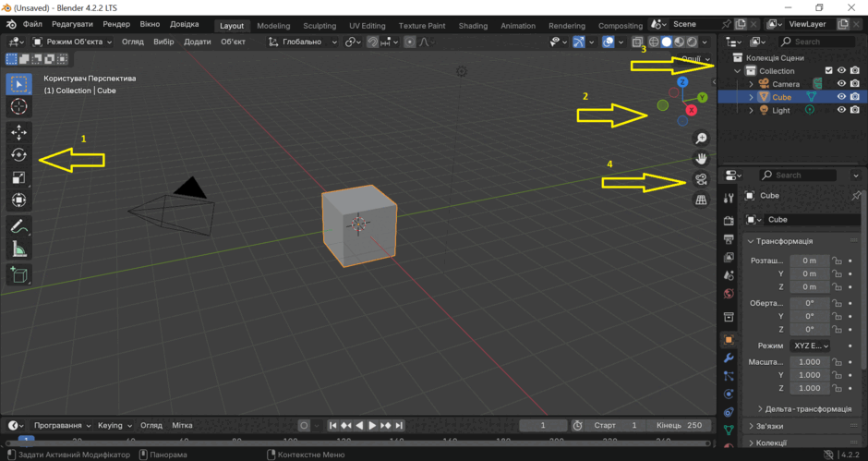Screen dimensions: 868x461
Task: Select the Scale tool
Action: 18,178
